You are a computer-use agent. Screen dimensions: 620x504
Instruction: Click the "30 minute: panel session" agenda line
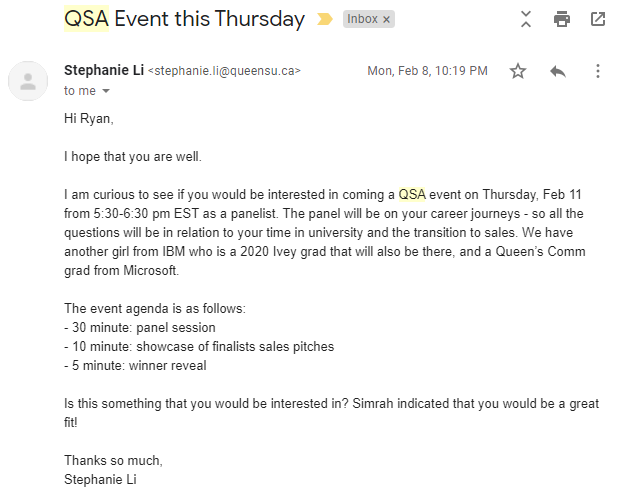[x=140, y=328]
